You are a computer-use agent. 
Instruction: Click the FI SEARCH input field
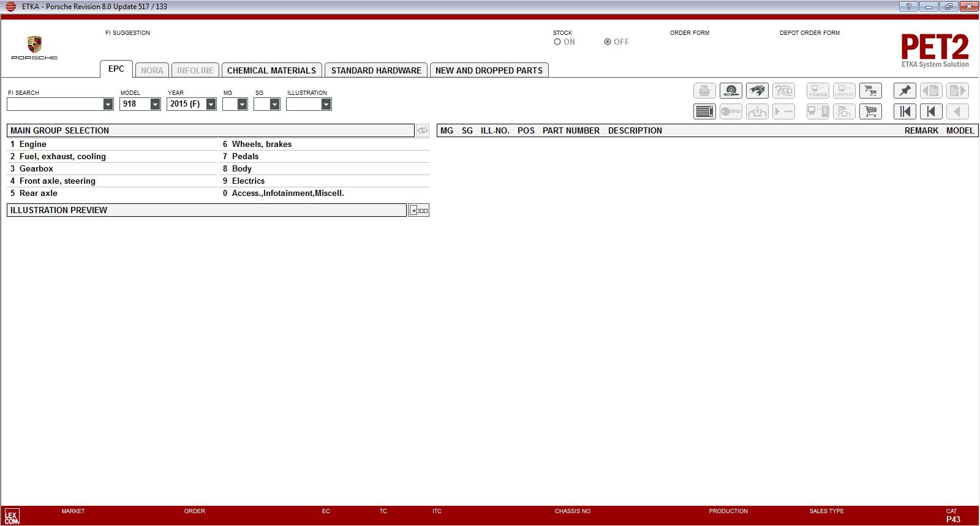click(55, 105)
